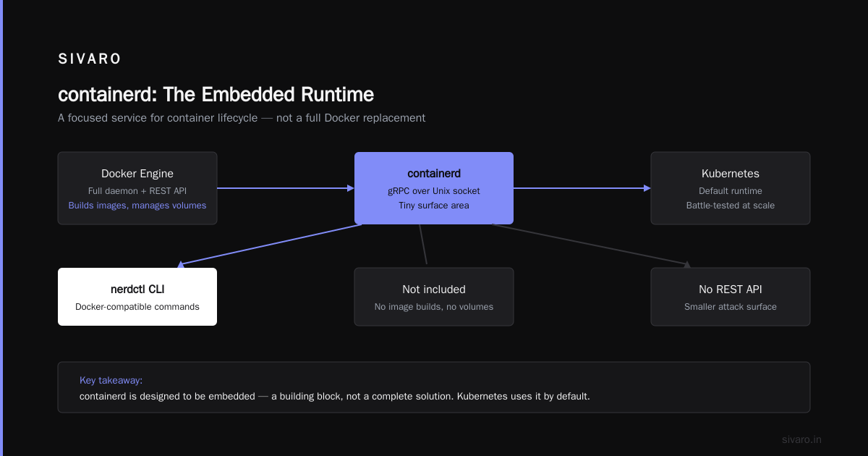Open the sivaro.in link
Screen dimensions: 868x456
pyautogui.click(x=801, y=439)
